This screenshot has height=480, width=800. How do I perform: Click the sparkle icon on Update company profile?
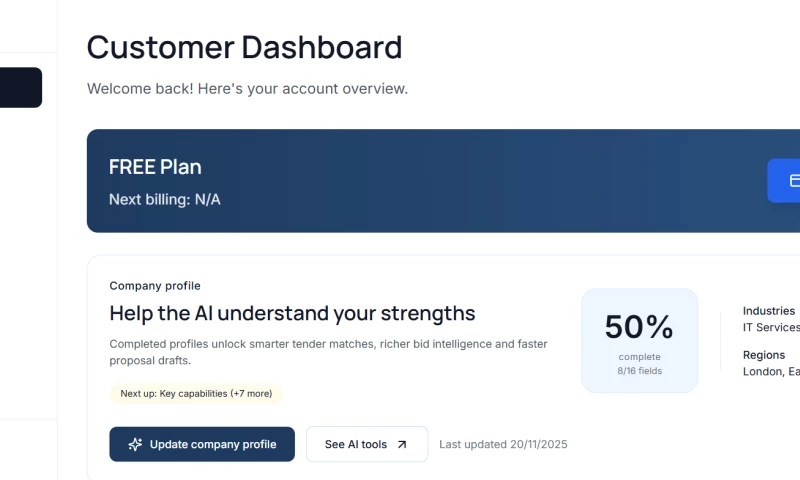tap(135, 444)
